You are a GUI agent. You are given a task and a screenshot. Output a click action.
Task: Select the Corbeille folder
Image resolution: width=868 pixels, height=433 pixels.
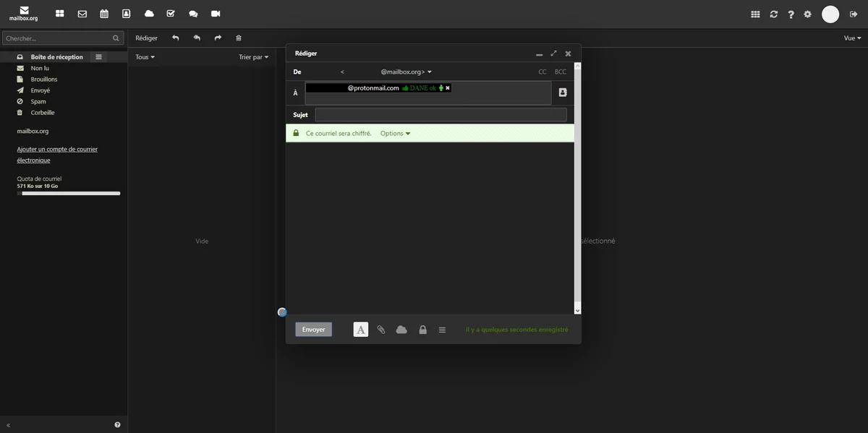tap(43, 113)
